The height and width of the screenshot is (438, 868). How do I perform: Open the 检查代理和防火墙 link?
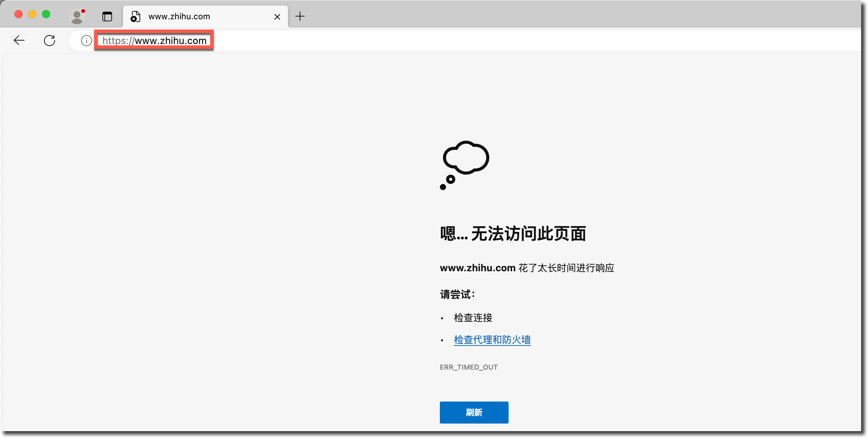492,340
